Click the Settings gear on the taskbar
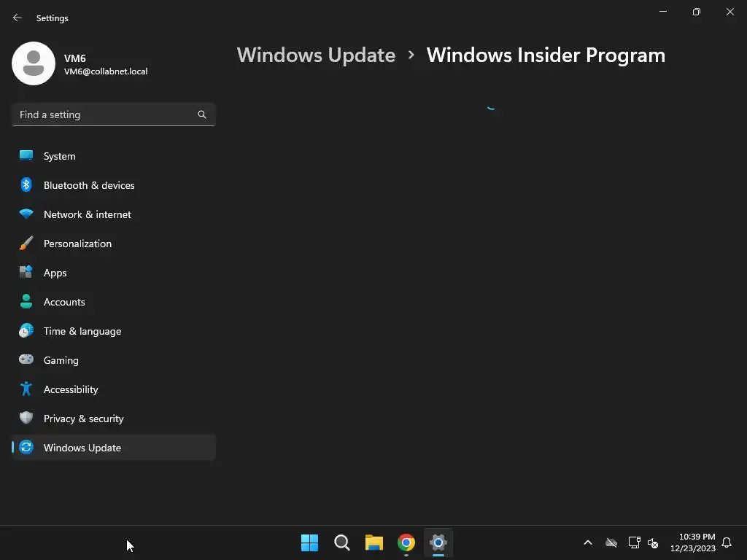The image size is (747, 560). pyautogui.click(x=438, y=542)
